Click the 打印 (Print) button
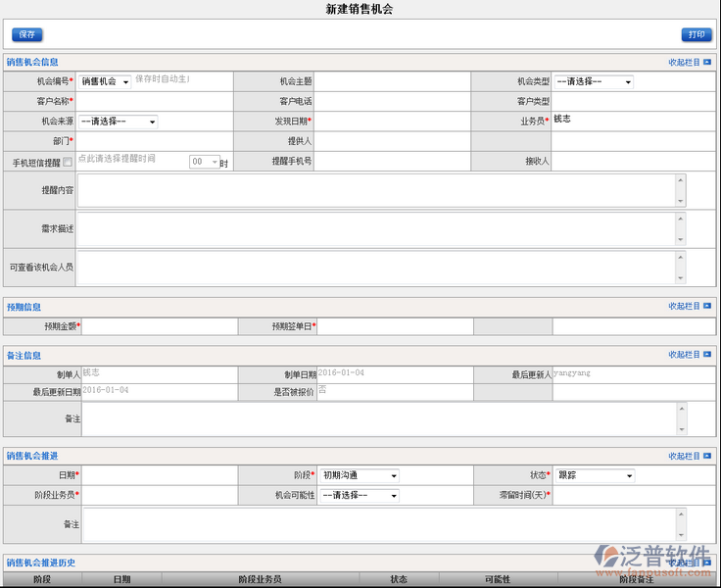 (696, 34)
